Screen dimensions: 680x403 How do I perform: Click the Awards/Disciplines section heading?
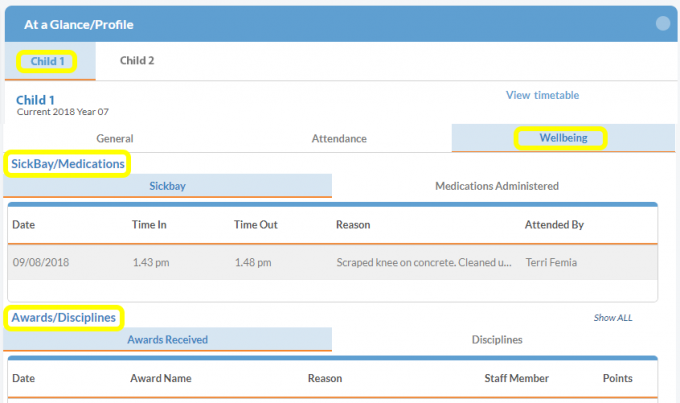pos(64,318)
